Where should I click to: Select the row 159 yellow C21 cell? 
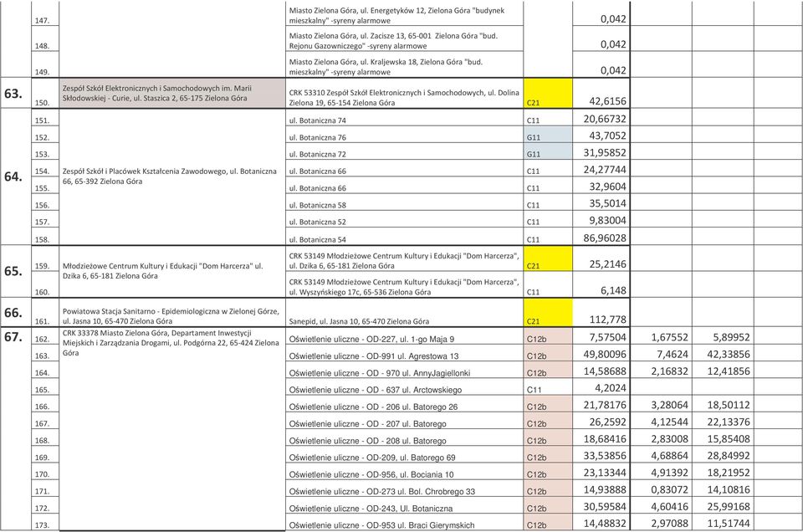click(548, 258)
